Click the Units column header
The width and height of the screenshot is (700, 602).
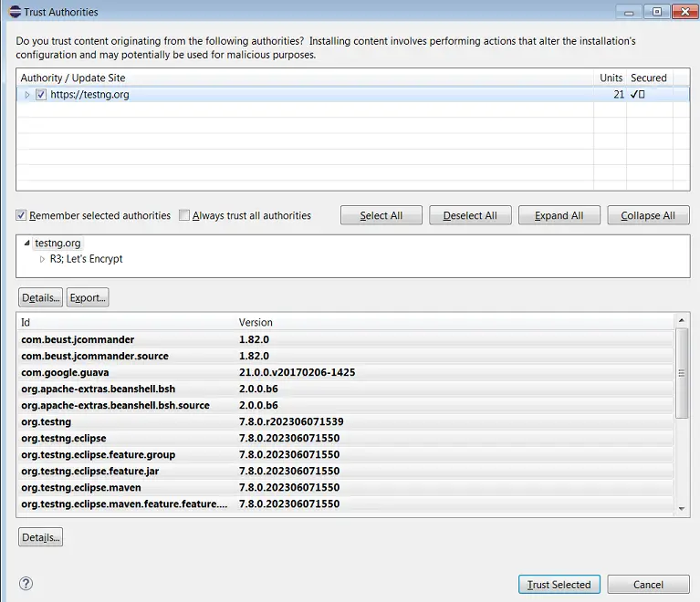click(611, 78)
